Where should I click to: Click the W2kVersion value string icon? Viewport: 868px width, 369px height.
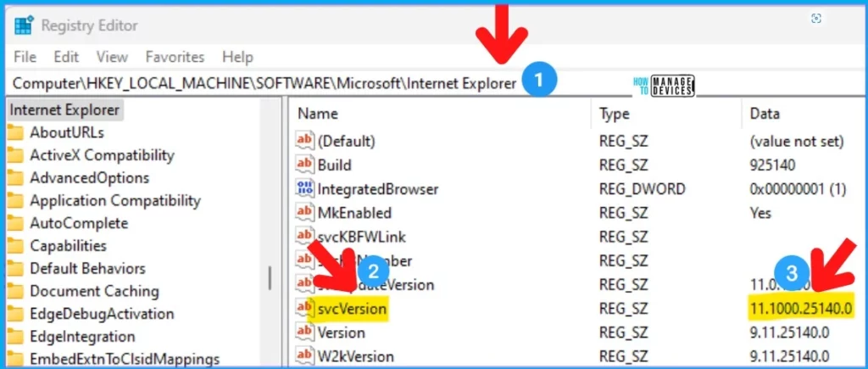[305, 355]
